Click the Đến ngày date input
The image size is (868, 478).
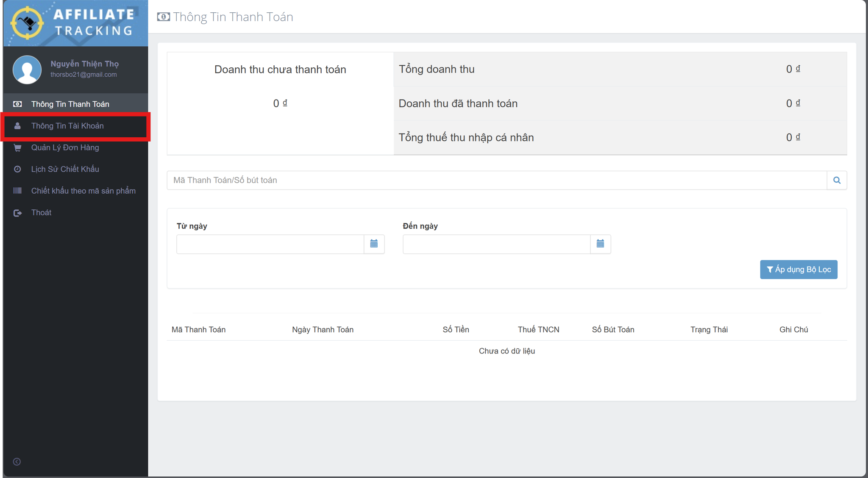pyautogui.click(x=496, y=244)
